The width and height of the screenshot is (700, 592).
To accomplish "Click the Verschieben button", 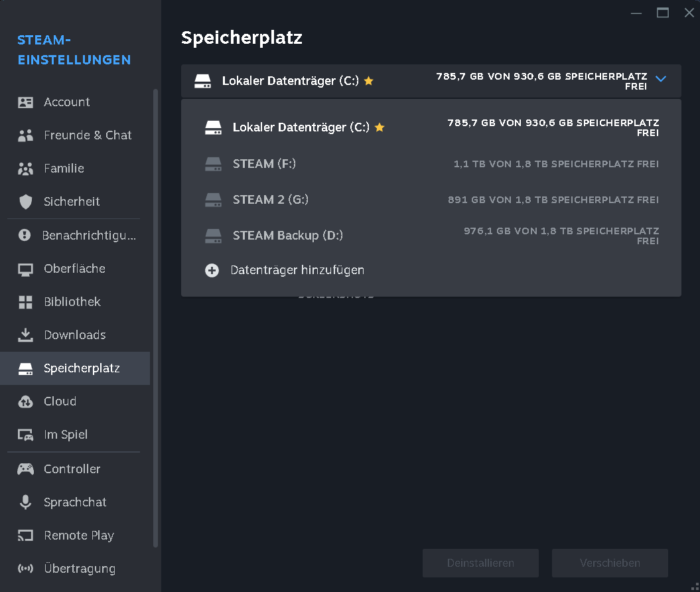I will coord(610,563).
